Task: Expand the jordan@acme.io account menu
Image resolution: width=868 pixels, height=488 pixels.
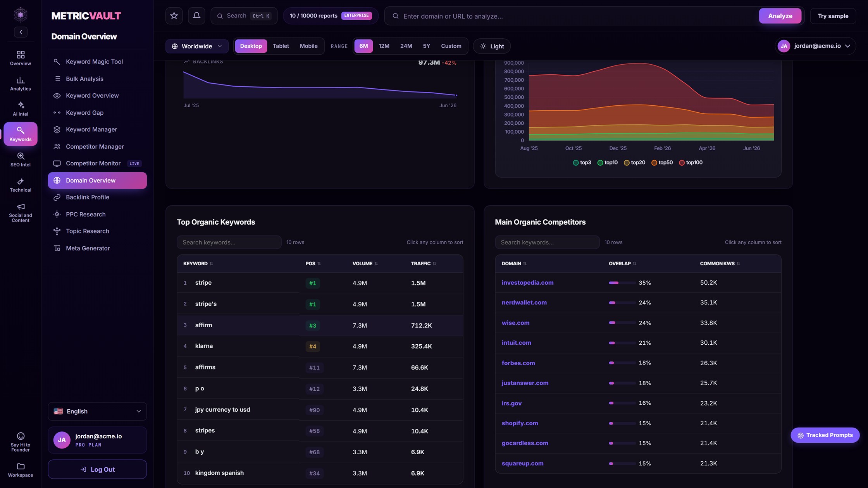Action: [815, 46]
